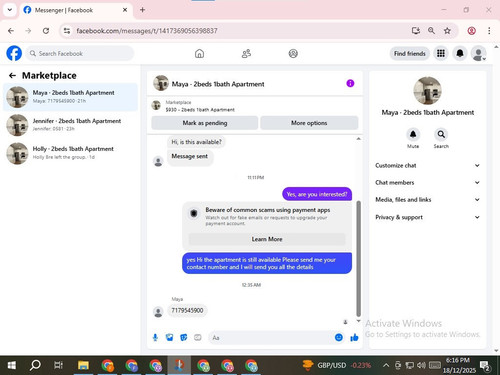
Task: Open Holly - 2beds 1bath Apartment chat
Action: click(x=70, y=153)
